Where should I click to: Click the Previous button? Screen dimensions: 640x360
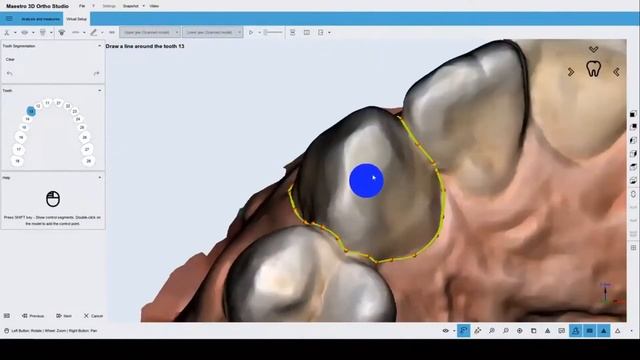[x=33, y=316]
